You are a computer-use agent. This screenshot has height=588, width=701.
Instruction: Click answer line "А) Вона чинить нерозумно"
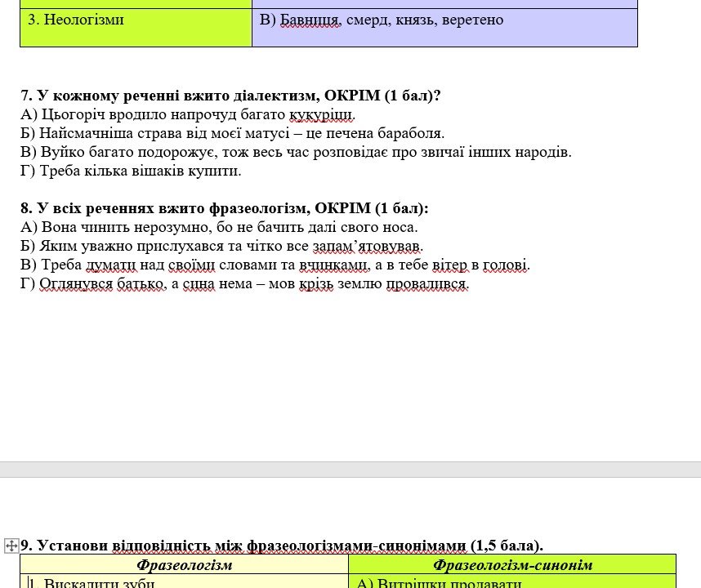(x=219, y=227)
